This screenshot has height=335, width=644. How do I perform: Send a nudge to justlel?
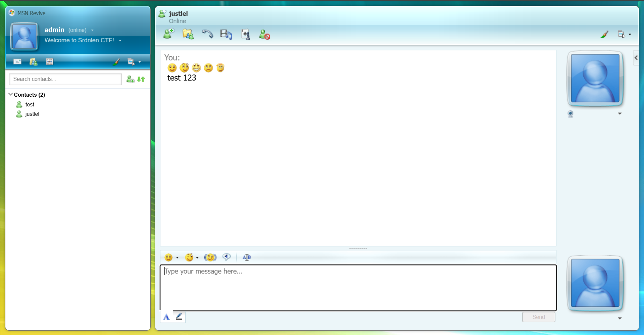(210, 257)
